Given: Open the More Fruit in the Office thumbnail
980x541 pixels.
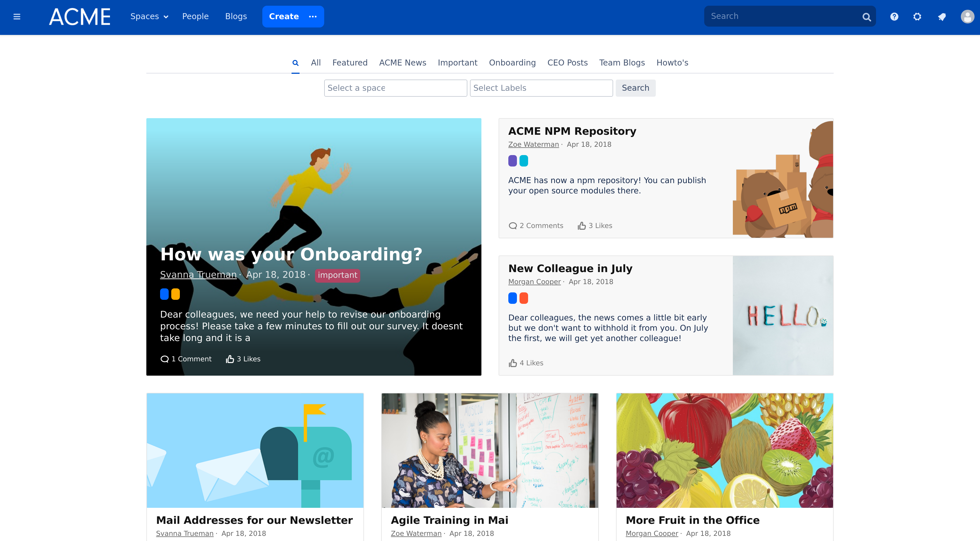Looking at the screenshot, I should click(724, 450).
